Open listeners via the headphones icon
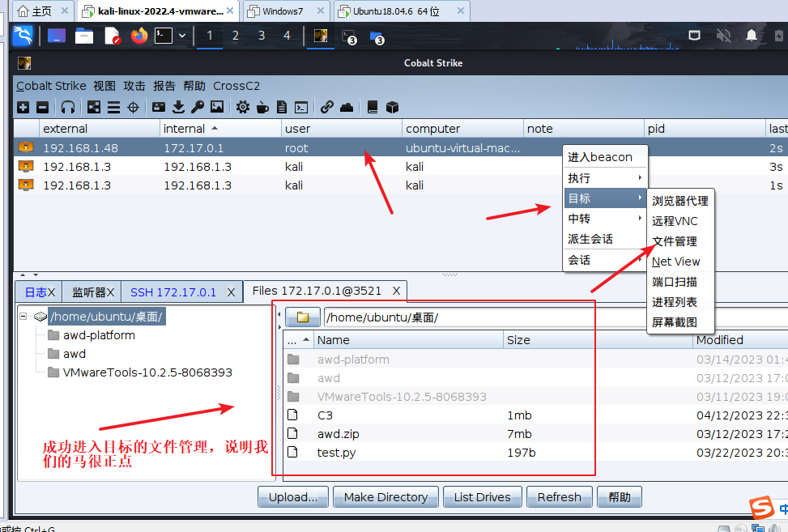This screenshot has width=788, height=532. point(68,107)
